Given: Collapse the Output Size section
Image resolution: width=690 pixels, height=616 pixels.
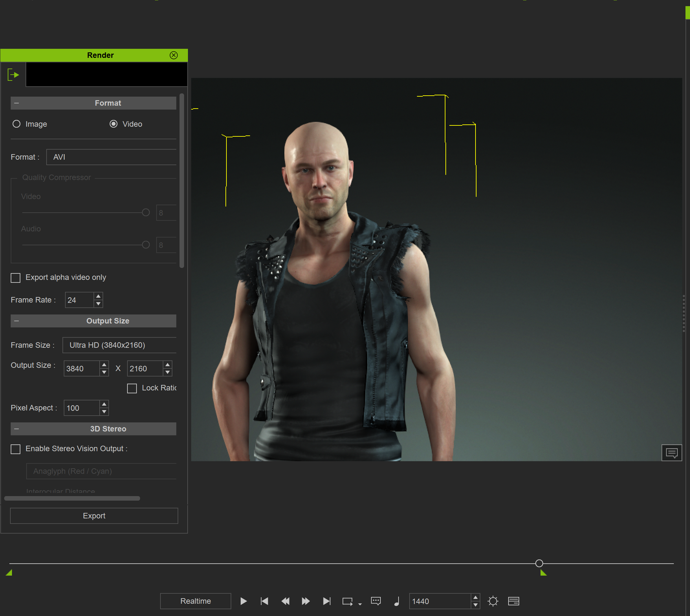Looking at the screenshot, I should point(16,321).
